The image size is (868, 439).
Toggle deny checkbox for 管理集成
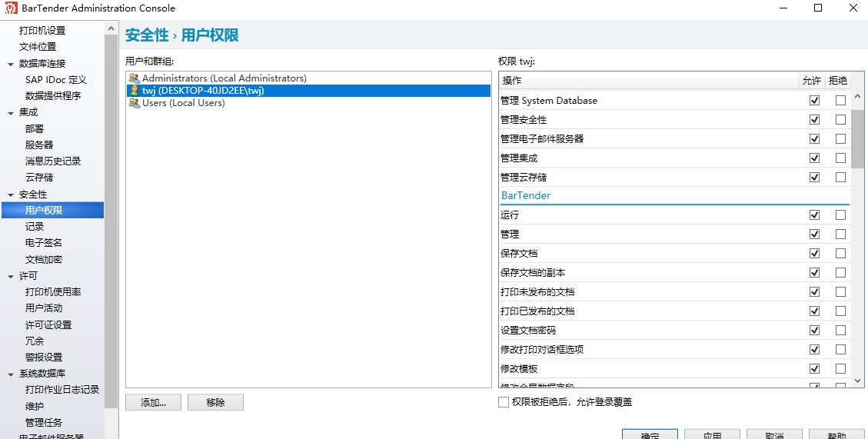click(x=841, y=158)
